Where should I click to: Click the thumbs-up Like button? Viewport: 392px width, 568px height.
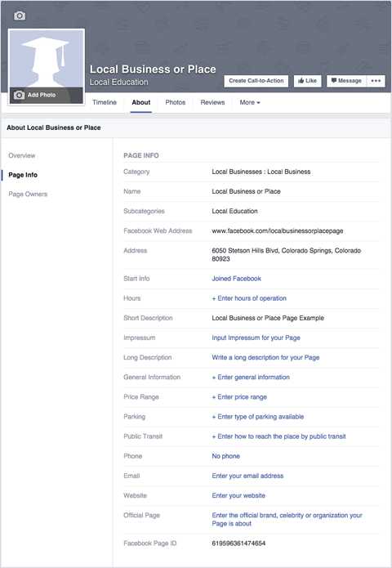(307, 81)
